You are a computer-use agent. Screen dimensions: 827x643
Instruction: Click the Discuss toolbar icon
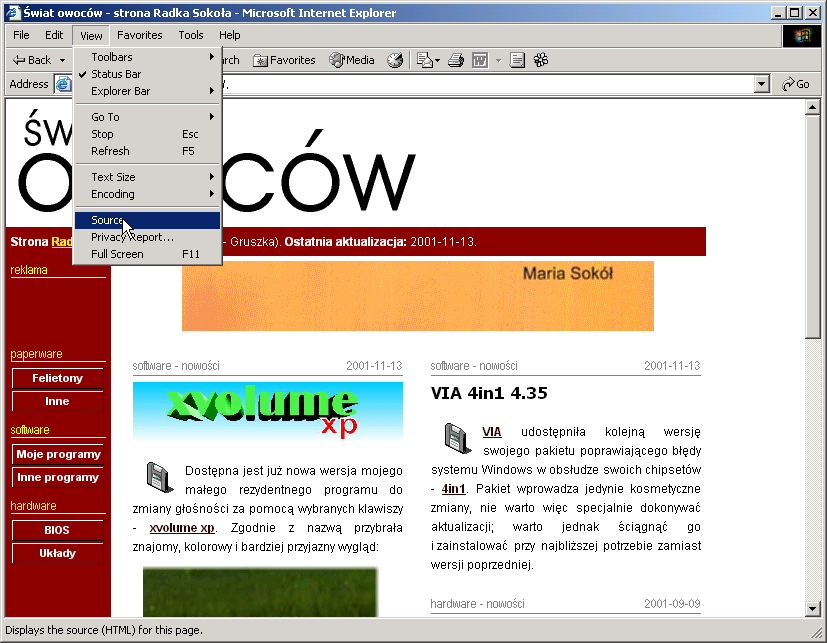[517, 60]
